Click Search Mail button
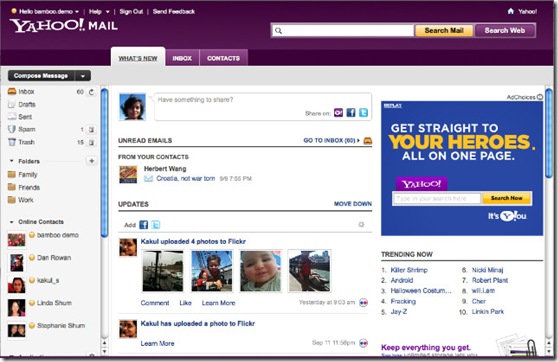Image resolution: width=558 pixels, height=362 pixels. 444,31
